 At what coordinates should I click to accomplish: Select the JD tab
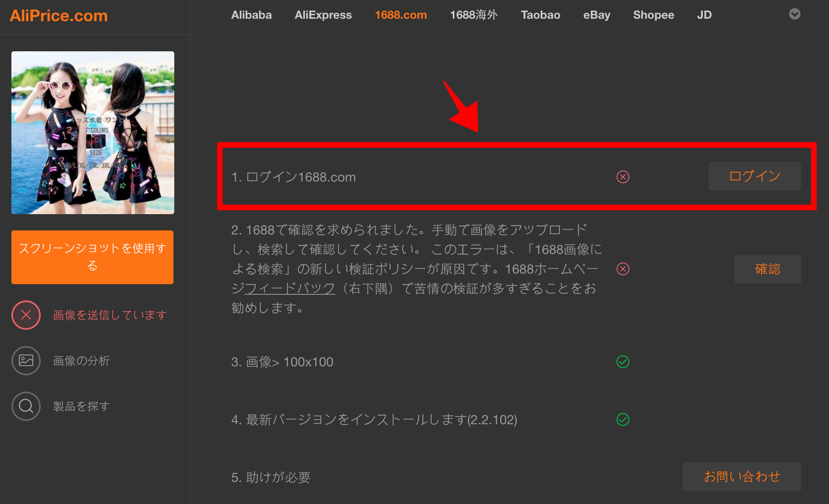704,15
